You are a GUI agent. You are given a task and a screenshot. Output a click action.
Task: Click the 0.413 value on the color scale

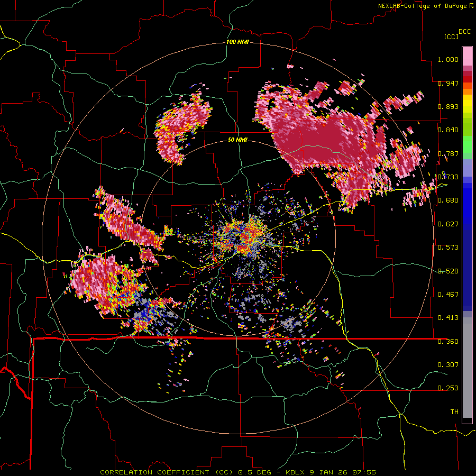pos(448,318)
